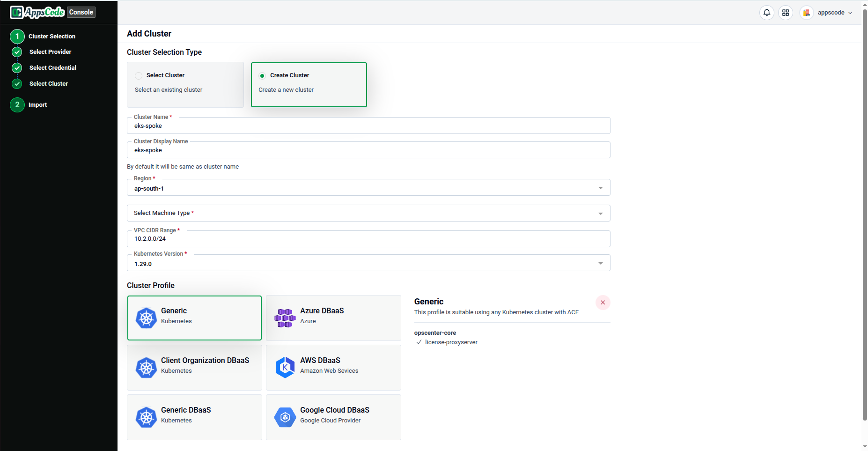This screenshot has height=451, width=868.
Task: Click the Cluster Name input field
Action: click(368, 126)
